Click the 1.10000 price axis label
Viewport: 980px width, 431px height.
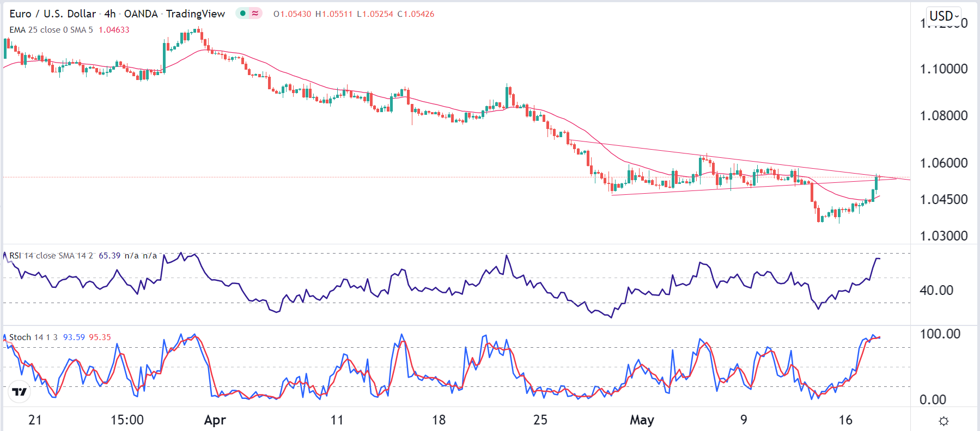[x=944, y=69]
